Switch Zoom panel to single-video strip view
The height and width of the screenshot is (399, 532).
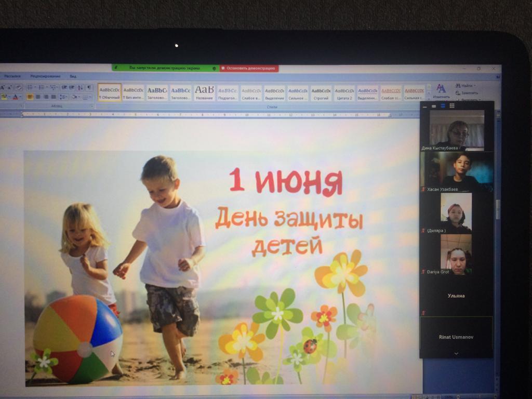coord(443,105)
